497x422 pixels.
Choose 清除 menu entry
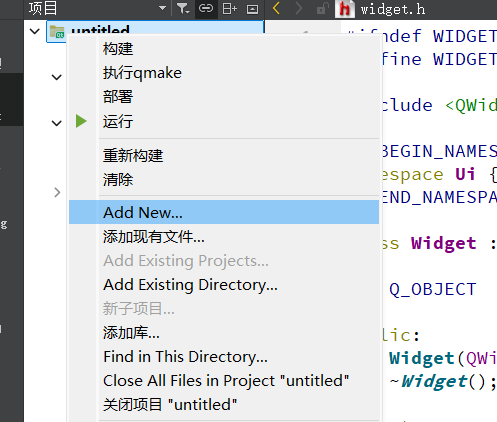coord(224,180)
